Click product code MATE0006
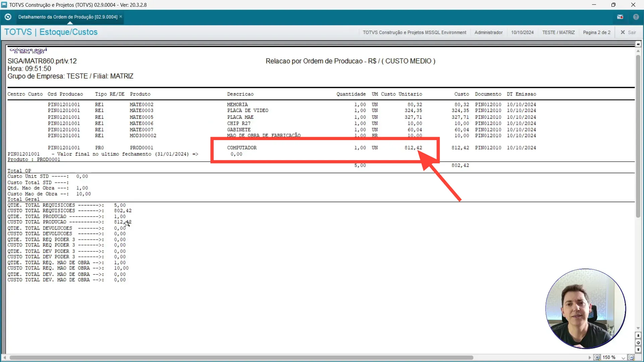Screen dimensions: 644x362 [142, 123]
